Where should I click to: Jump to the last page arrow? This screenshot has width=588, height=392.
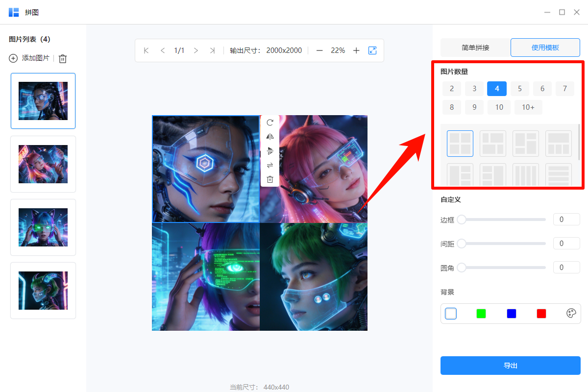212,50
